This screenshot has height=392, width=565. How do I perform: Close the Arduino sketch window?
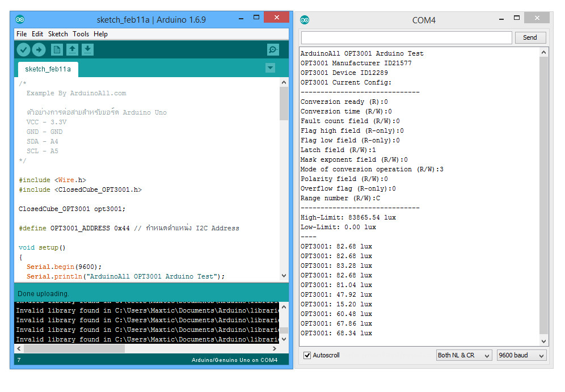point(276,17)
